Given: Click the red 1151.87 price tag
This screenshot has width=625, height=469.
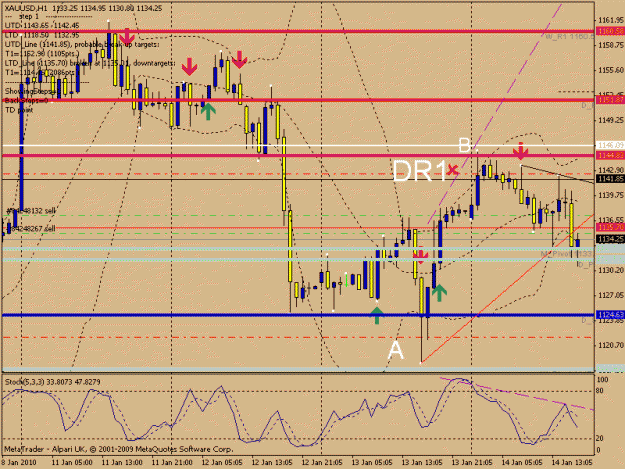Looking at the screenshot, I should [x=610, y=100].
